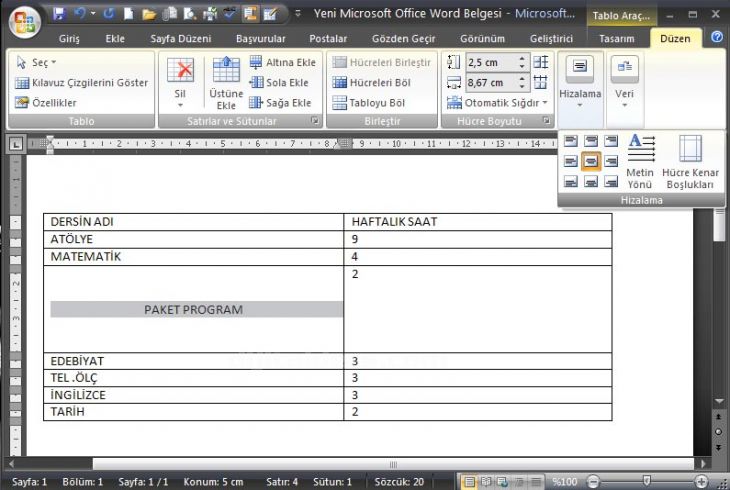730x490 pixels.
Task: Insert column left with Sola Ekle
Action: pyautogui.click(x=279, y=83)
